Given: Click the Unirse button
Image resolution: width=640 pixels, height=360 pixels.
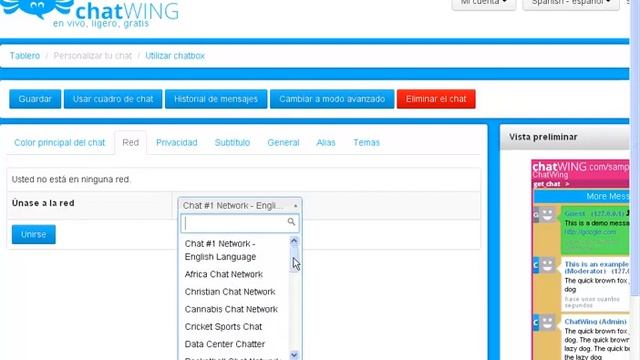Looking at the screenshot, I should (33, 234).
